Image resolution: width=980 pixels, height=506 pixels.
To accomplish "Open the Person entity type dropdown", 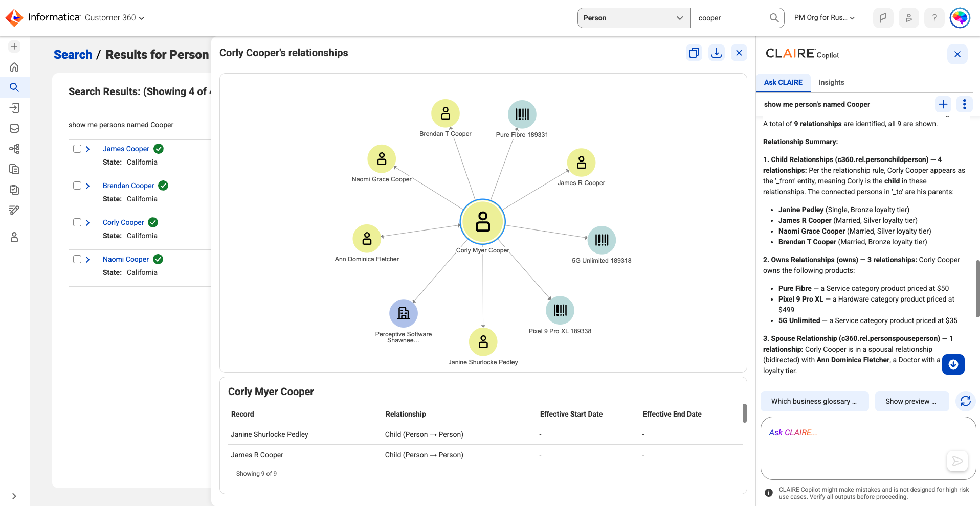I will (x=634, y=18).
